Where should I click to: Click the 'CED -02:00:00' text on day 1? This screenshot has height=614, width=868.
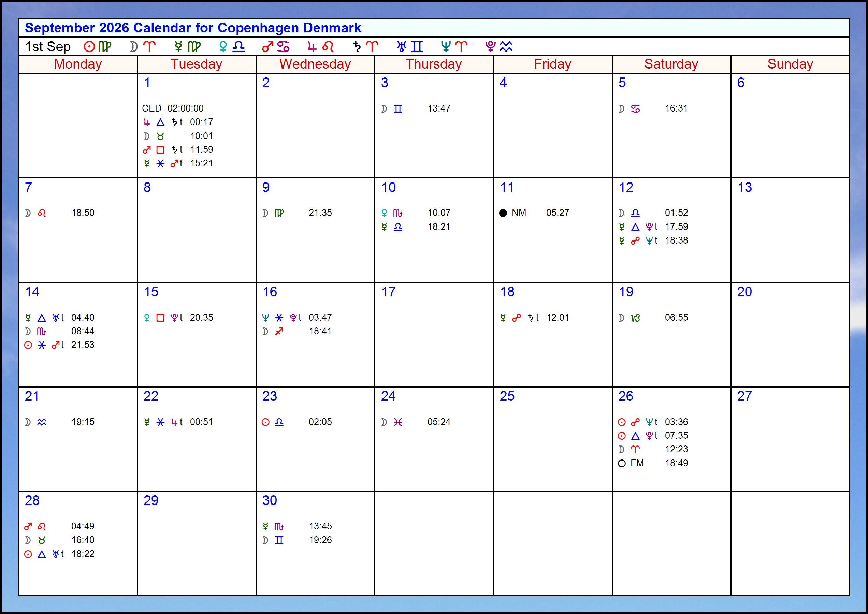(x=172, y=108)
